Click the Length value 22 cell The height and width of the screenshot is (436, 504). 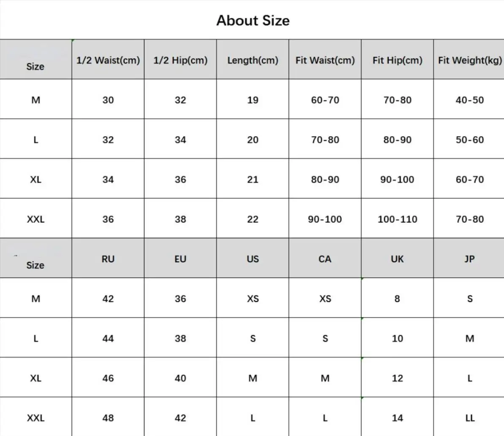point(252,219)
